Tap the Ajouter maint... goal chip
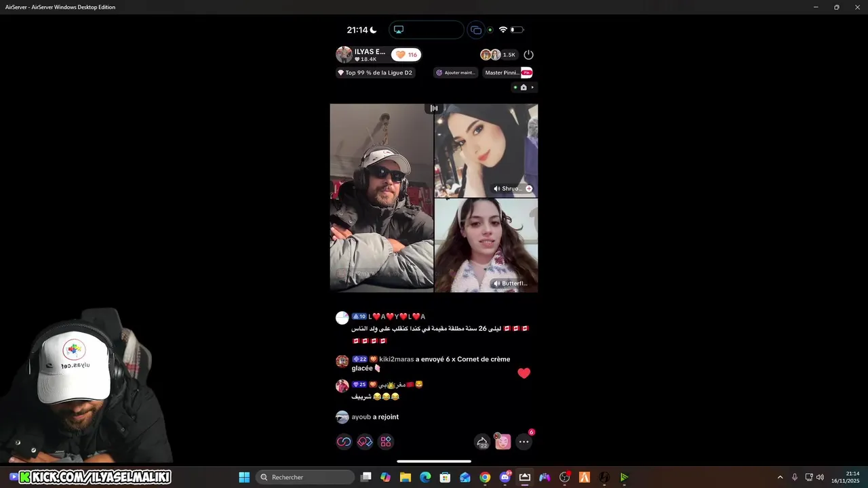Viewport: 868px width, 488px height. click(x=456, y=73)
